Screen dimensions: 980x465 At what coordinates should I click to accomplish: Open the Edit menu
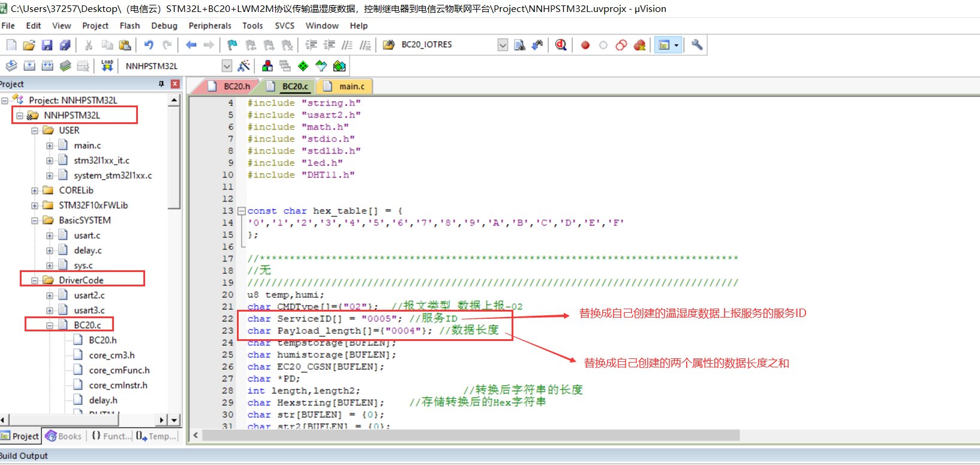[x=34, y=26]
